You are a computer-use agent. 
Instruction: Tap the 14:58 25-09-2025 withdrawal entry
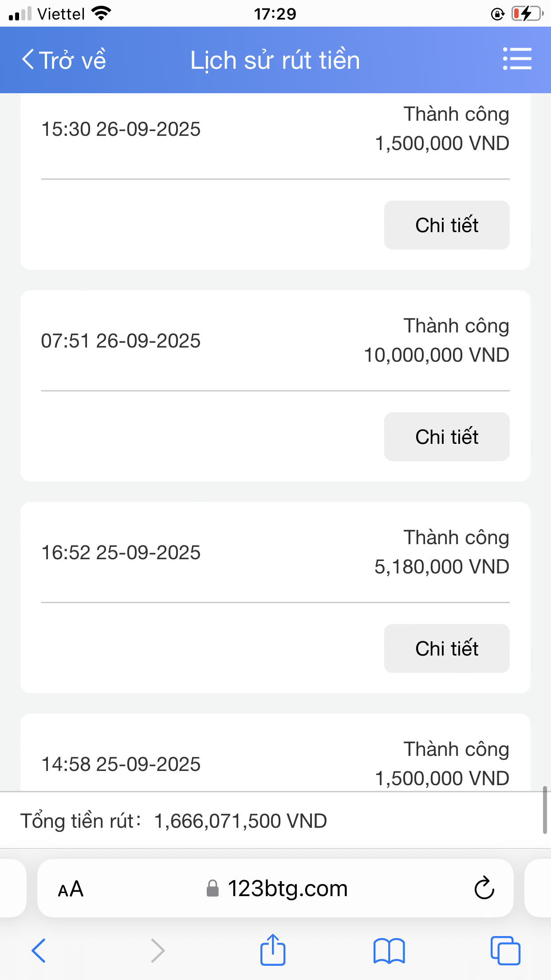tap(121, 764)
